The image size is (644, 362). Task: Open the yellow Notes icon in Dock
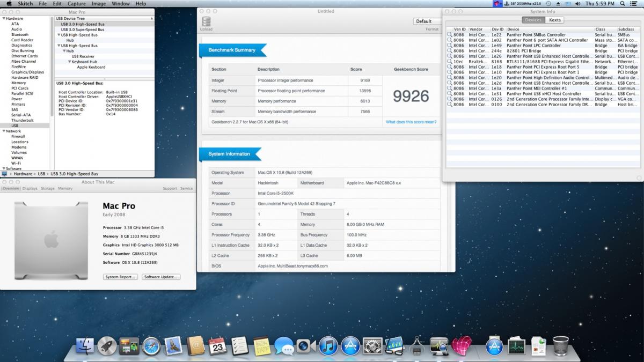point(261,346)
